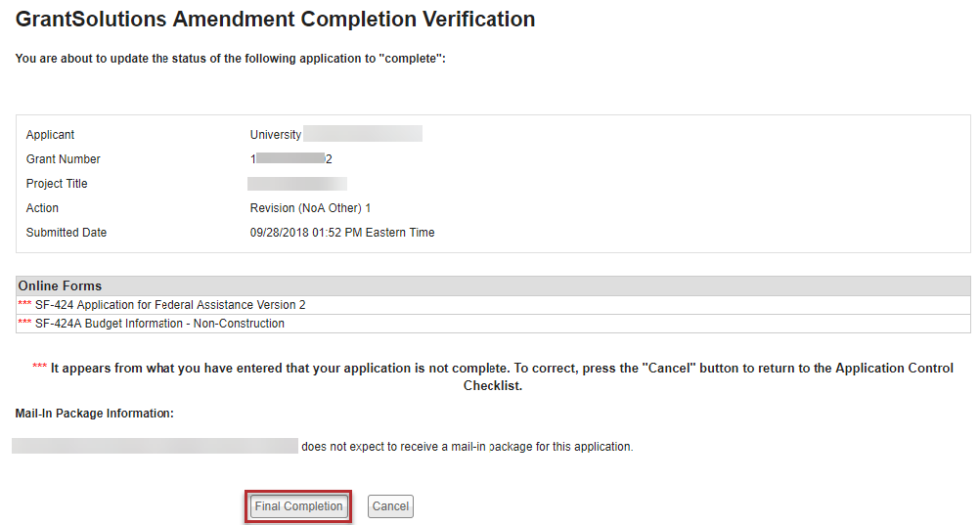
Task: Click the 09/28/2018 submitted date value
Action: [x=342, y=233]
